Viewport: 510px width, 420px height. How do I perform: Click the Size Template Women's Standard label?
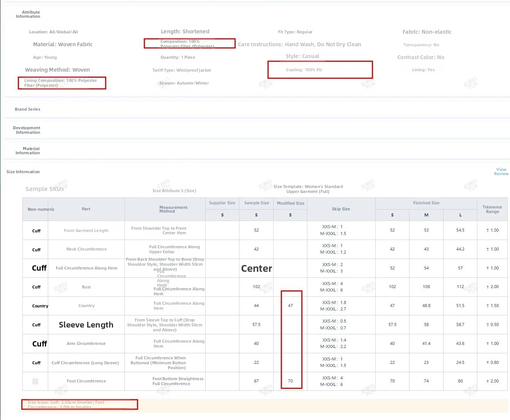click(x=308, y=189)
